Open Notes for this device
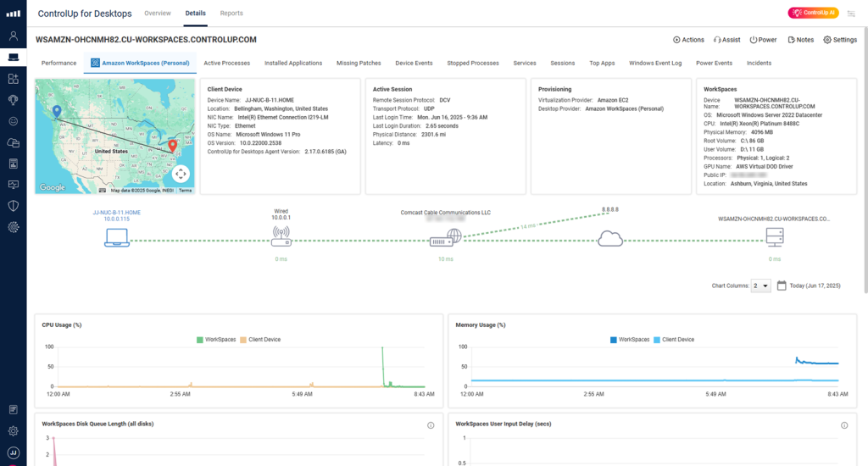868x466 pixels. pos(800,40)
